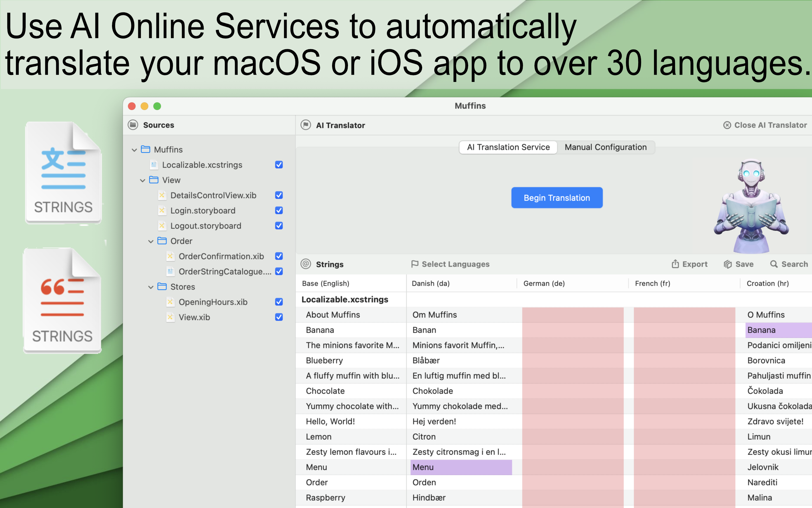Click the DetailsControlView.xib file icon
Screen dimensions: 812x508
(x=162, y=195)
